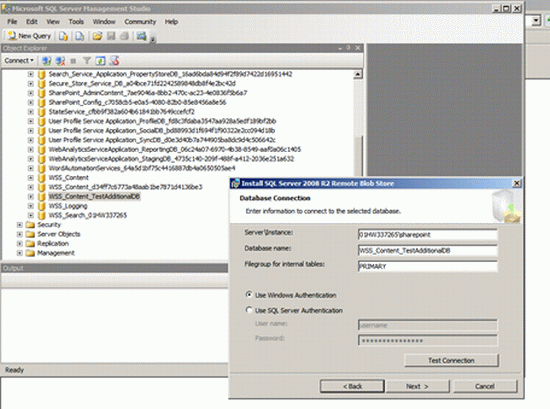Expand the Security folder node

[x=20, y=224]
